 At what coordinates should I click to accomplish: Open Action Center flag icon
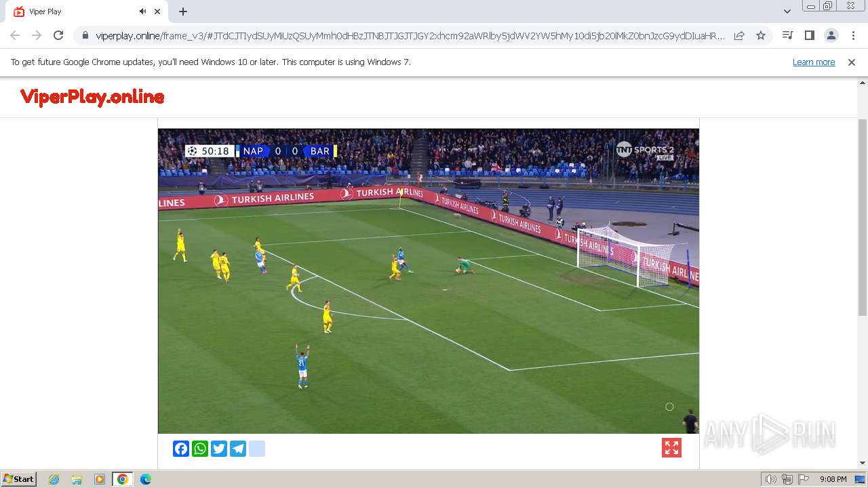click(x=804, y=479)
